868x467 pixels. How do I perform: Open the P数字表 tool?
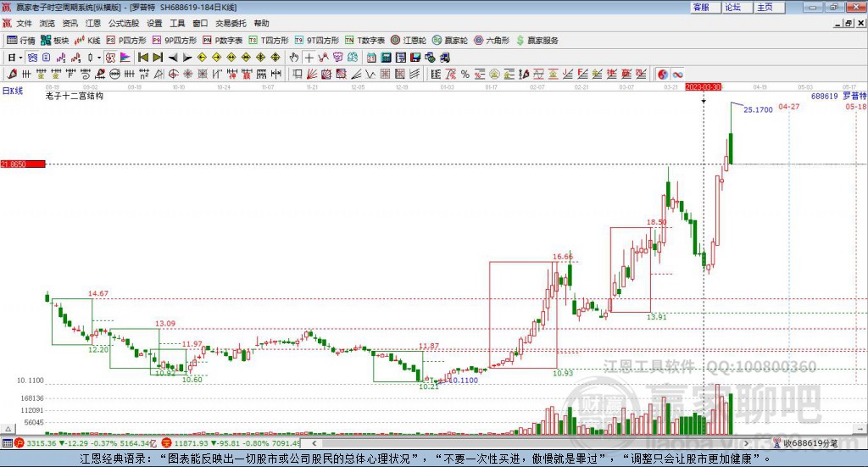tap(223, 41)
